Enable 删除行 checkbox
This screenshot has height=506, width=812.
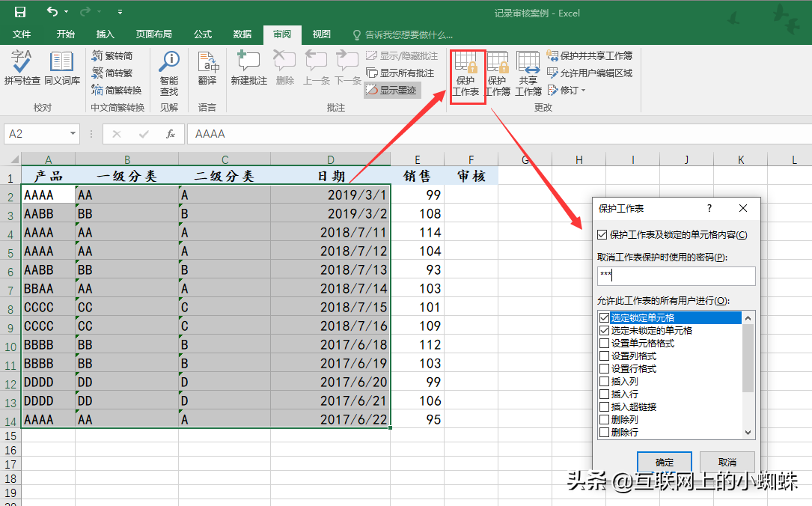click(x=604, y=432)
